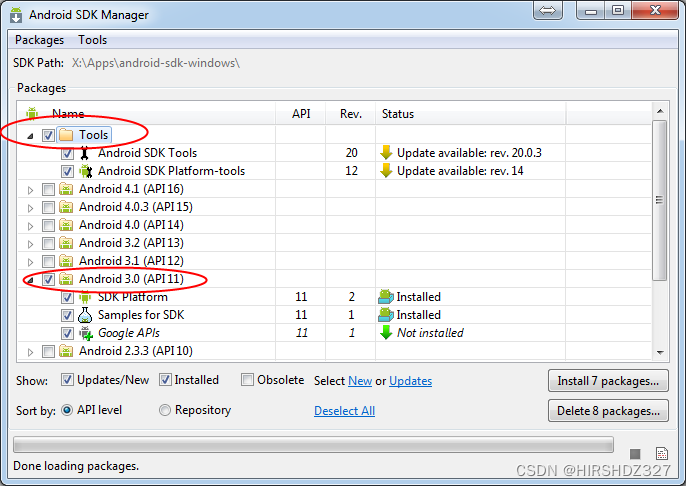Viewport: 686px width, 486px height.
Task: Click Install 7 packages button
Action: (x=608, y=381)
